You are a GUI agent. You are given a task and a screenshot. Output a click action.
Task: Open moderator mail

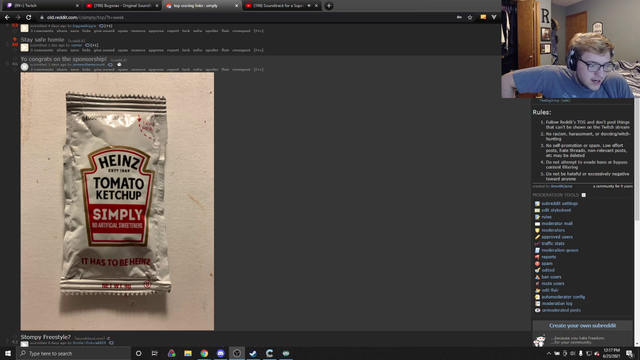tap(557, 224)
